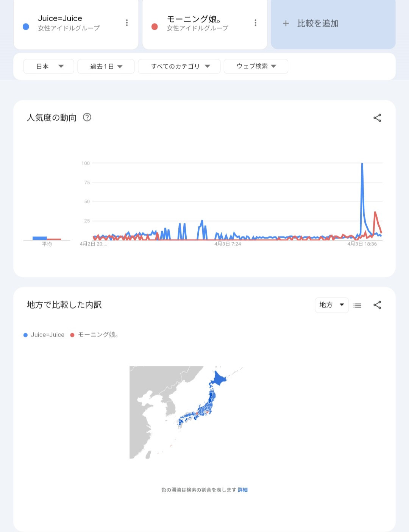Click the blue Juice=Juice color dot
This screenshot has width=409, height=532.
[26, 27]
